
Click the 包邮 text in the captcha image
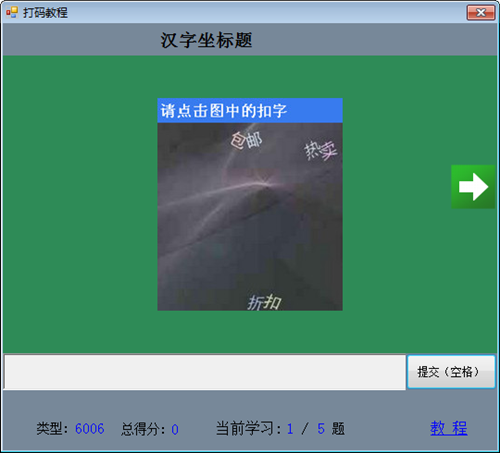pos(246,140)
